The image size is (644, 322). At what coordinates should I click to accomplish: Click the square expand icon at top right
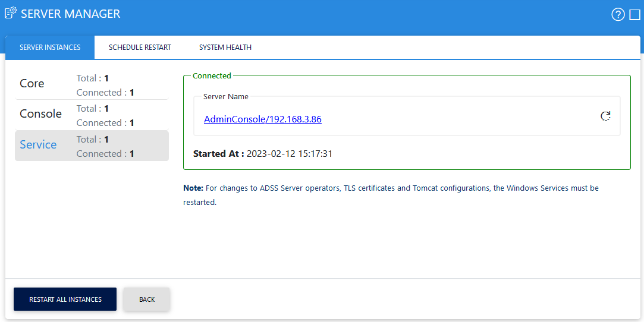pyautogui.click(x=634, y=15)
